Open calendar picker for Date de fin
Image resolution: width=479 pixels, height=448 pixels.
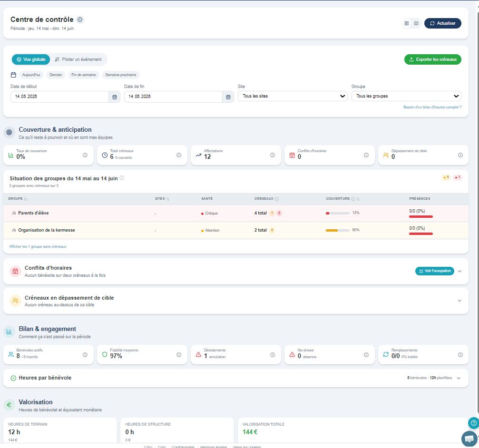pyautogui.click(x=228, y=97)
